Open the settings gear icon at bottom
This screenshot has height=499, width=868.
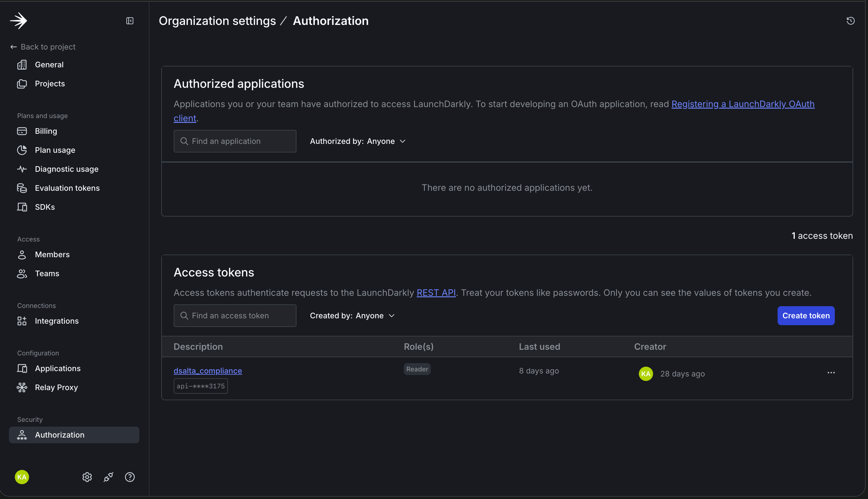point(87,477)
